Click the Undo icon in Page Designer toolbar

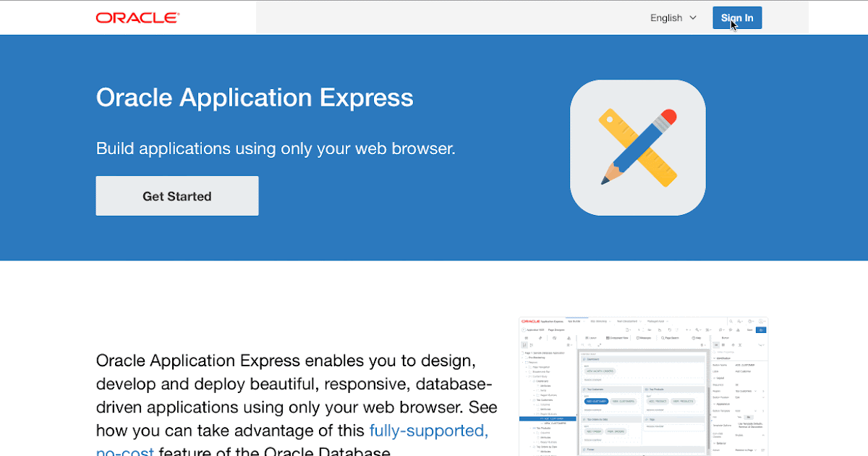[x=669, y=329]
